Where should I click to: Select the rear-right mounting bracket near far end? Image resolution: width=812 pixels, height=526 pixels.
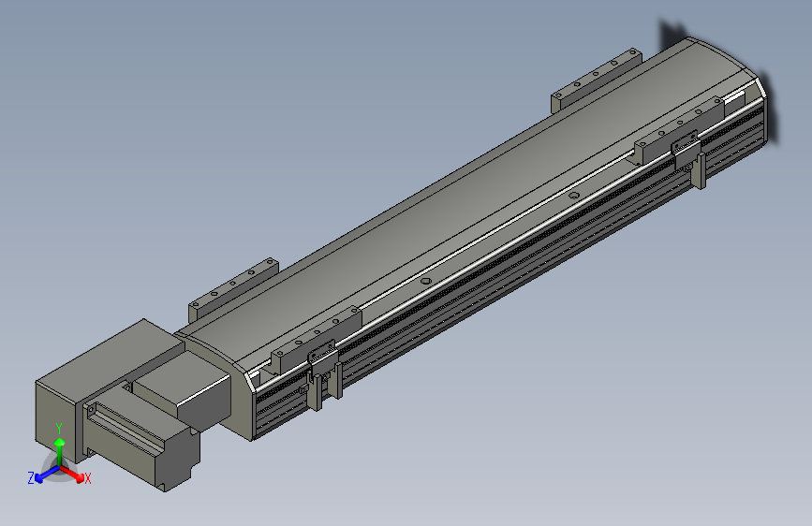596,80
